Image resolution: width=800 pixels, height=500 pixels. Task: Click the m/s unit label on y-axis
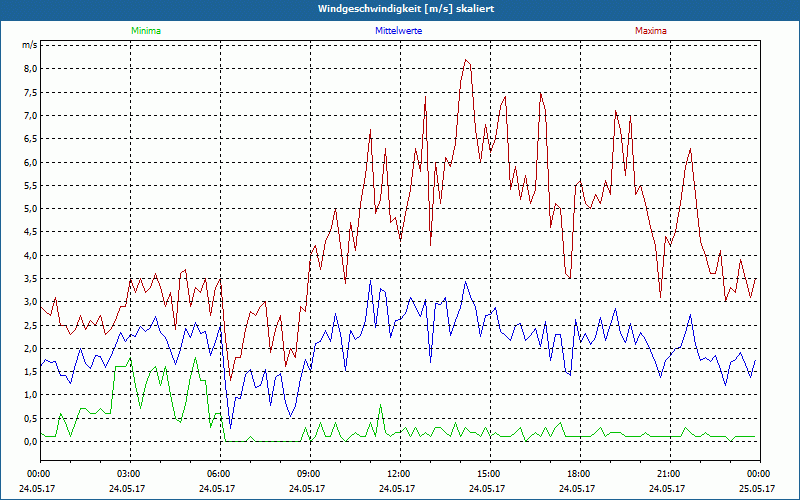30,45
